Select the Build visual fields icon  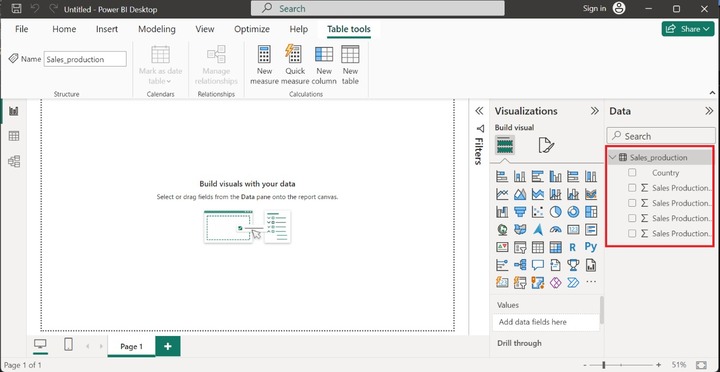(x=505, y=145)
